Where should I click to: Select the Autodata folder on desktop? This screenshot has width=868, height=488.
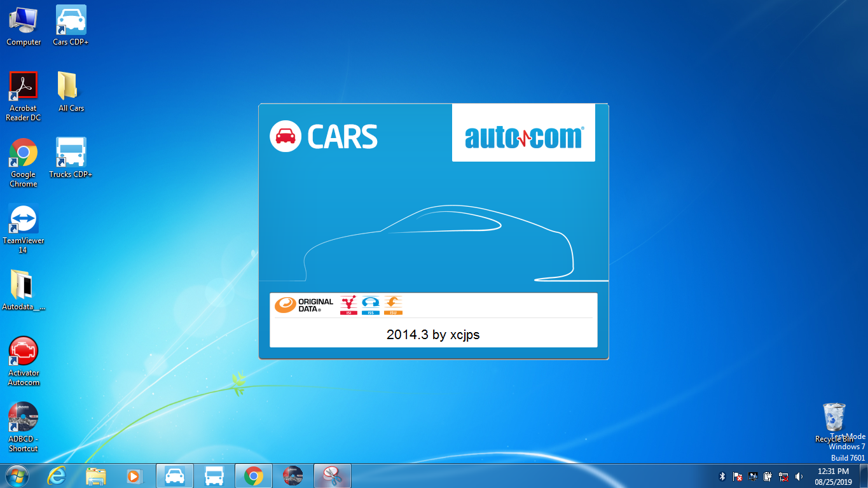(x=24, y=290)
